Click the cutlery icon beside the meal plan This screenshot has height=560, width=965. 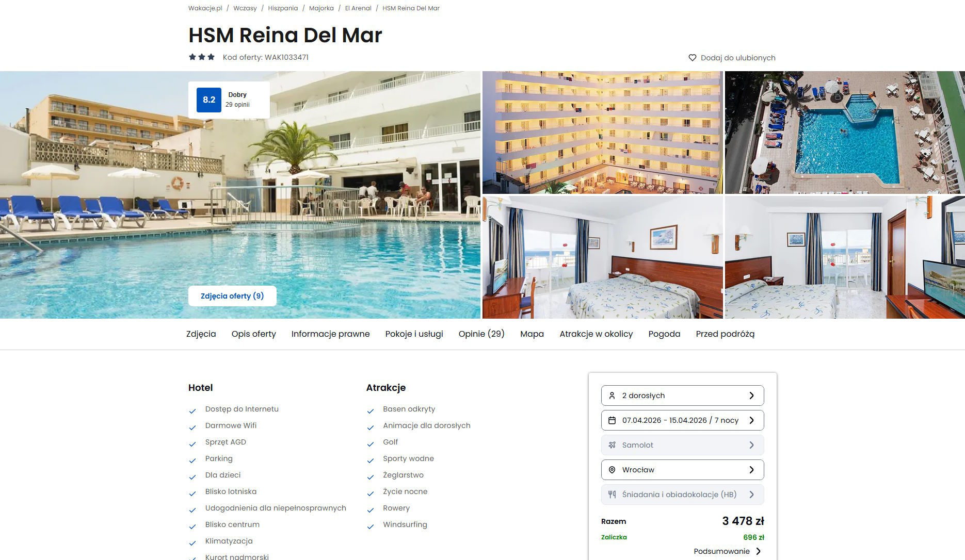612,495
